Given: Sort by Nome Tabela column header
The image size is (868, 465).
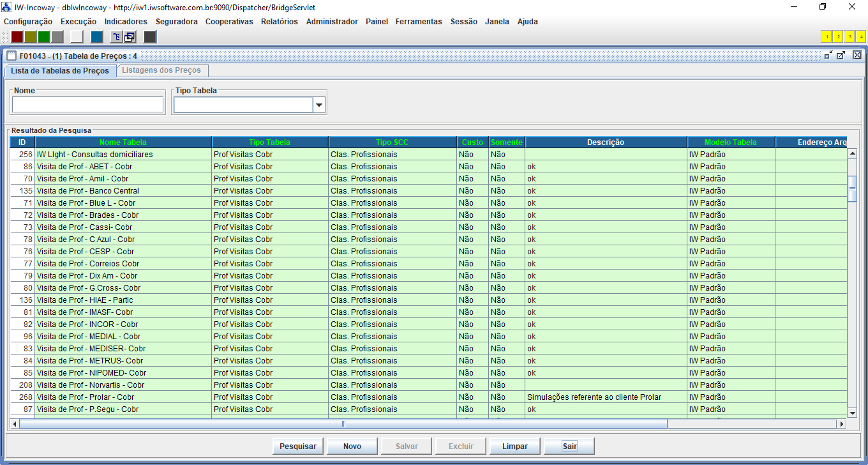Looking at the screenshot, I should tap(123, 142).
